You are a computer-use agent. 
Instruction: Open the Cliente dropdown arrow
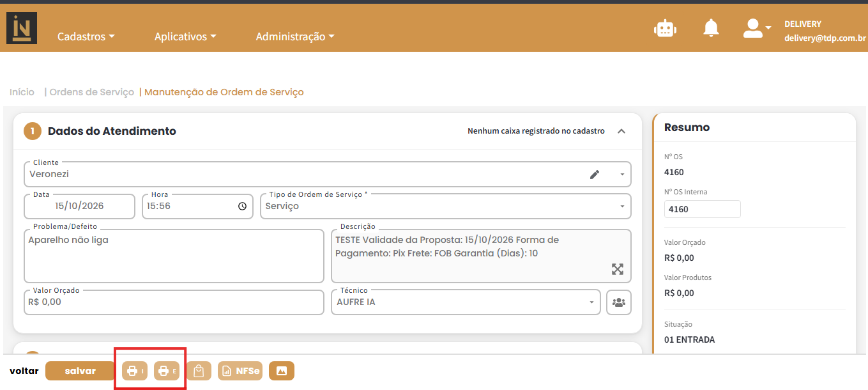(622, 175)
